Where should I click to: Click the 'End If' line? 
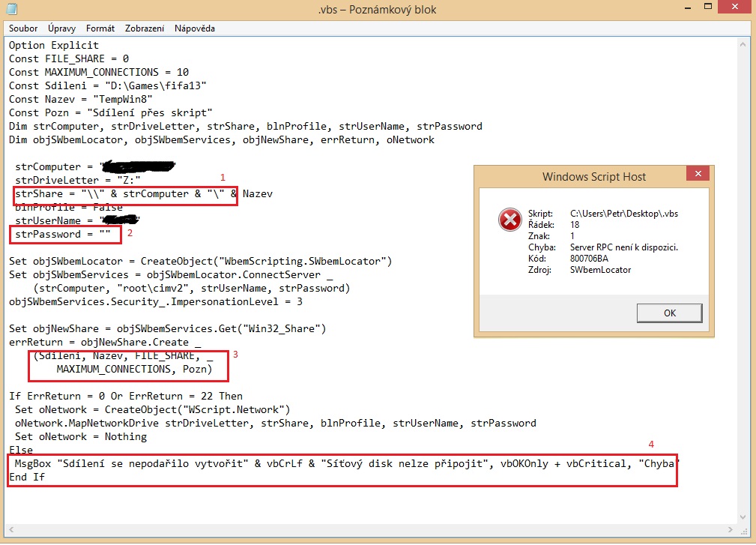click(26, 478)
